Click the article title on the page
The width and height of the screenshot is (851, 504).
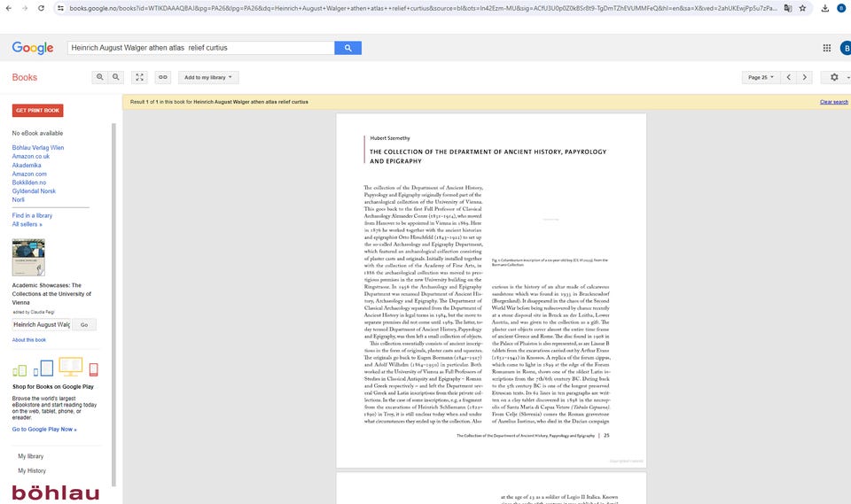[x=488, y=156]
